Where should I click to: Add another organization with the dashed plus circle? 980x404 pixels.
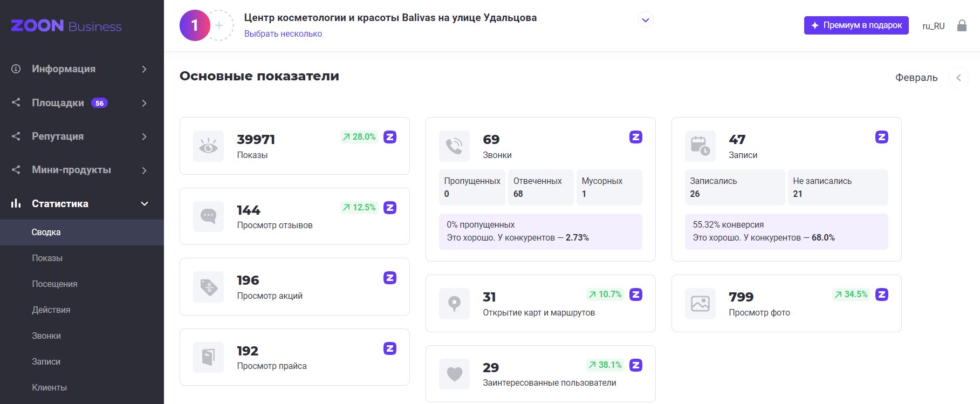tap(220, 25)
